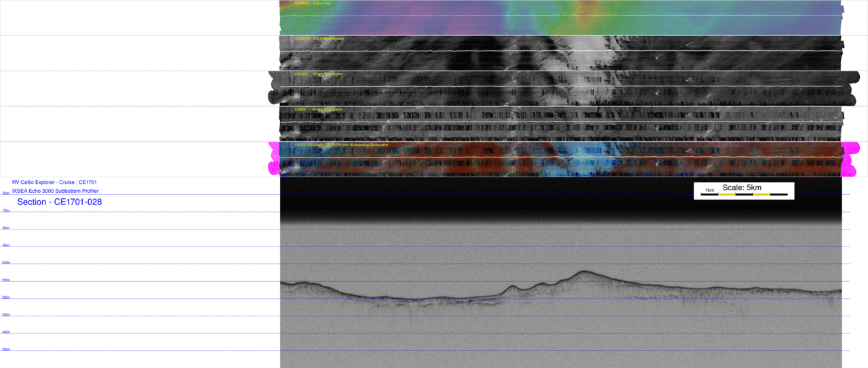Click the 'IXSEA Echo 3000 Subbottom Profiler' text
This screenshot has height=368, width=868.
tap(55, 191)
